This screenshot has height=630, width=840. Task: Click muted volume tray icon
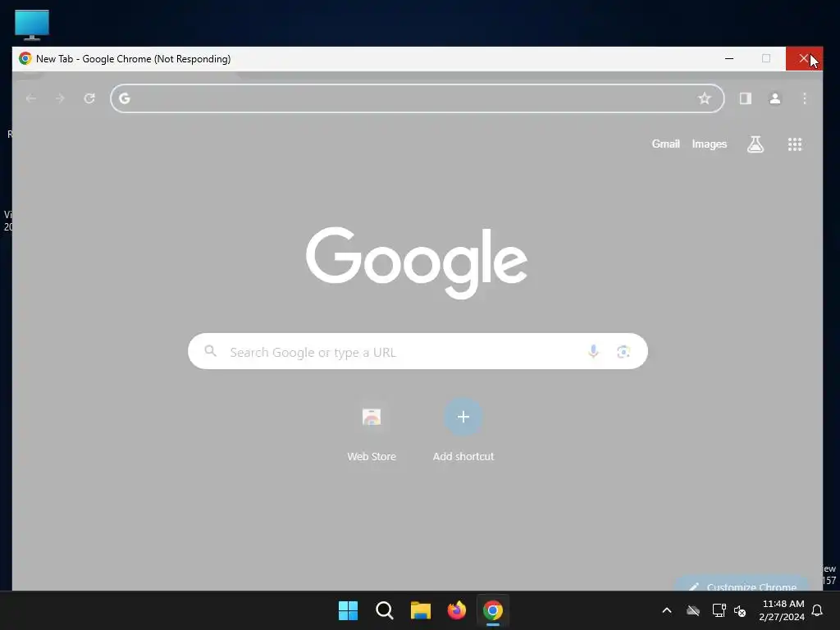pos(741,610)
